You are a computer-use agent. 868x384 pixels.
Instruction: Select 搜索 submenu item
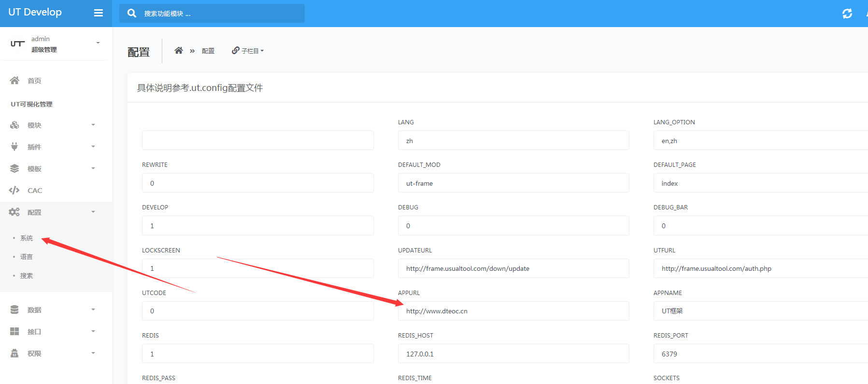[x=27, y=276]
